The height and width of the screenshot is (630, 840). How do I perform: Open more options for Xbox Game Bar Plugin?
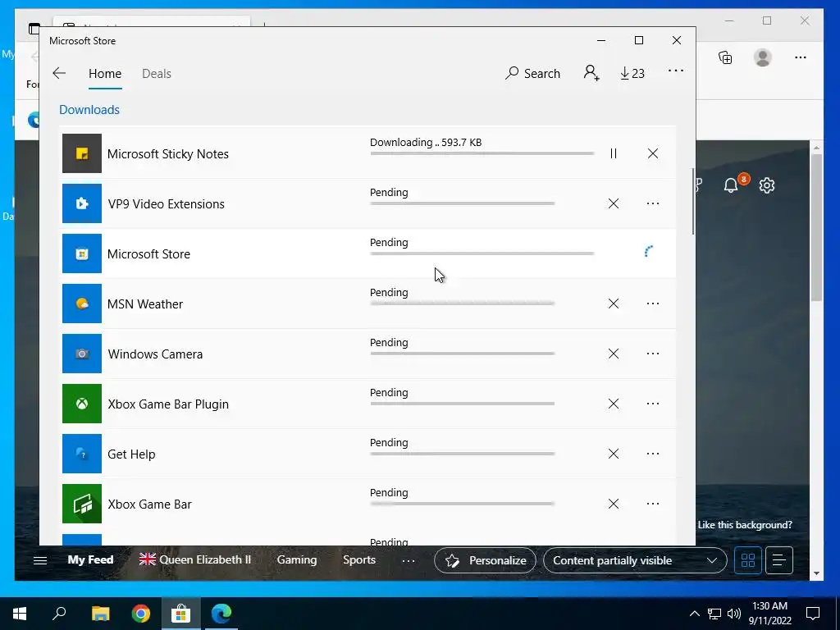pyautogui.click(x=652, y=404)
